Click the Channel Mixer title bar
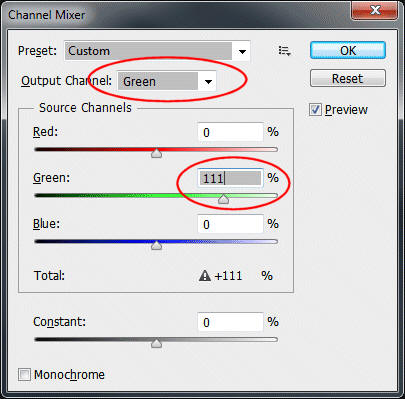The height and width of the screenshot is (399, 405). [x=177, y=14]
